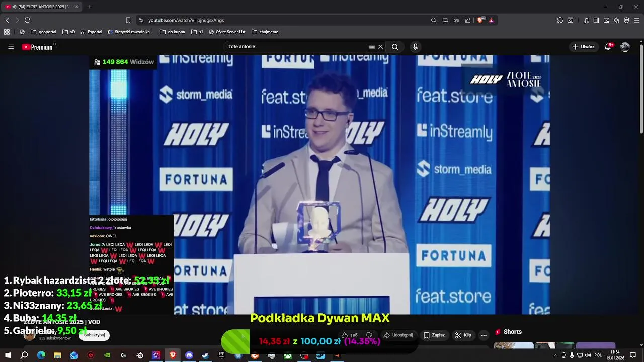
Task: Bookmark this page in address bar
Action: [x=128, y=20]
